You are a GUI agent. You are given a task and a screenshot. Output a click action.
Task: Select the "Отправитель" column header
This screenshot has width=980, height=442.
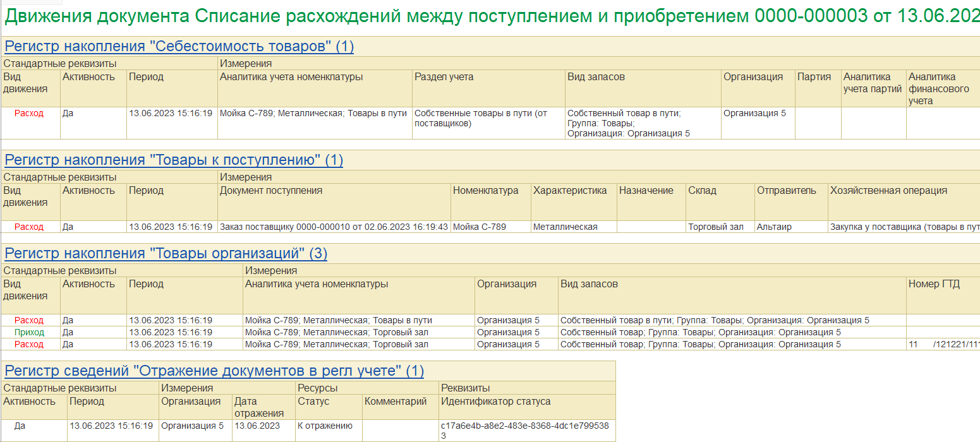coord(791,201)
